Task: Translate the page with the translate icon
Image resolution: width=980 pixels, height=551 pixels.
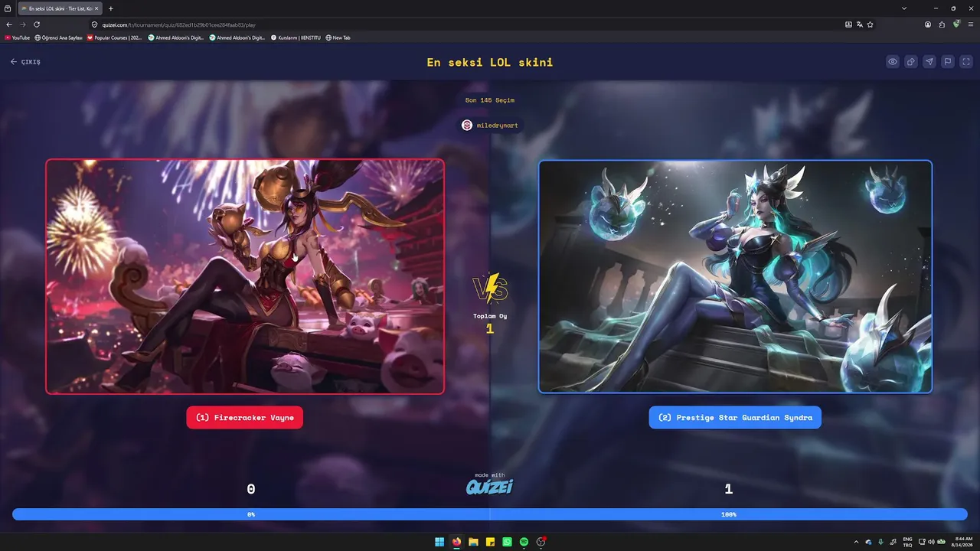Action: [860, 24]
